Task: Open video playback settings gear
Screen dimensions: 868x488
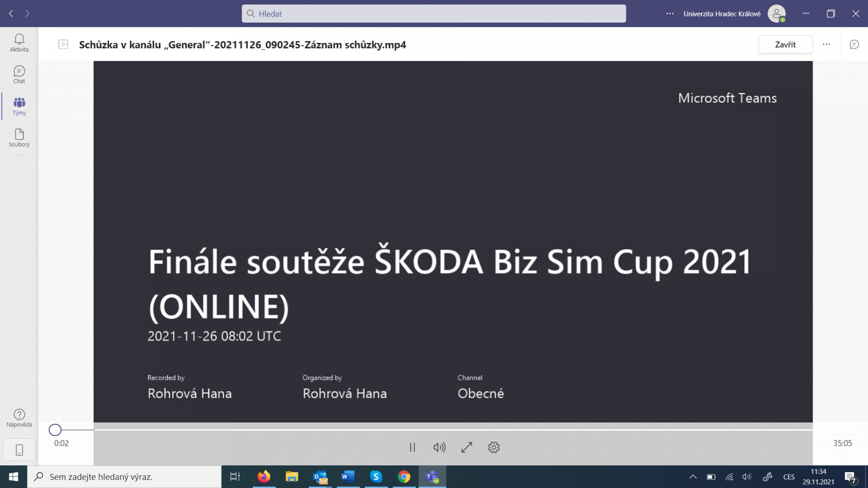Action: click(x=493, y=447)
